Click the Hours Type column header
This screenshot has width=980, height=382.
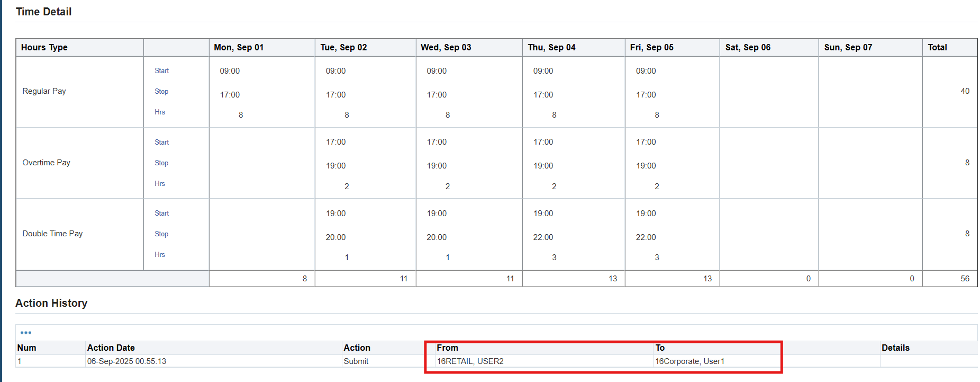[44, 48]
